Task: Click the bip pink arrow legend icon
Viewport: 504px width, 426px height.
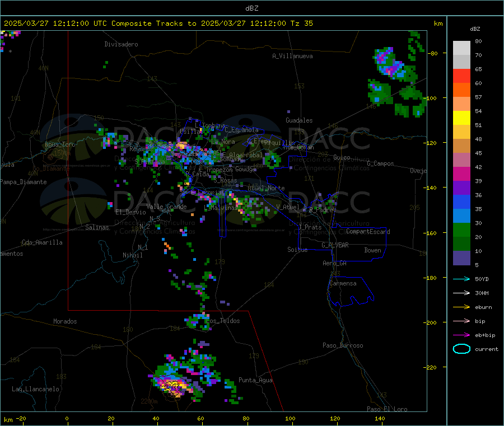Action: (461, 321)
